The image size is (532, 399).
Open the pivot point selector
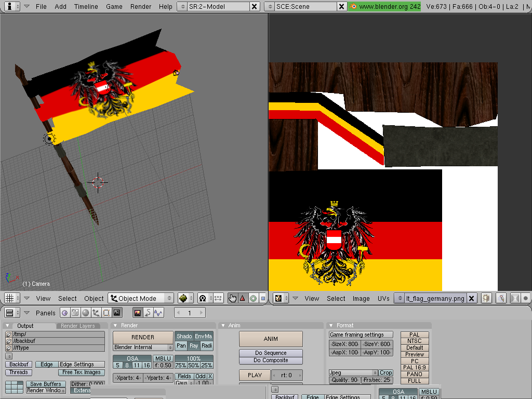point(205,298)
